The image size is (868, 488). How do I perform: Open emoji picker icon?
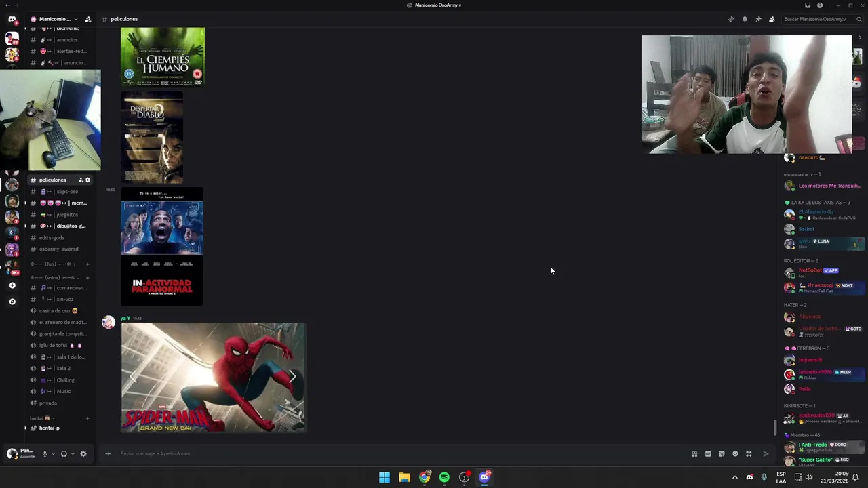735,454
